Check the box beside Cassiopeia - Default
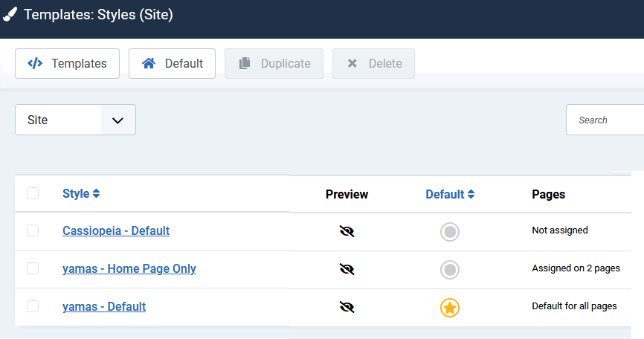 (33, 231)
